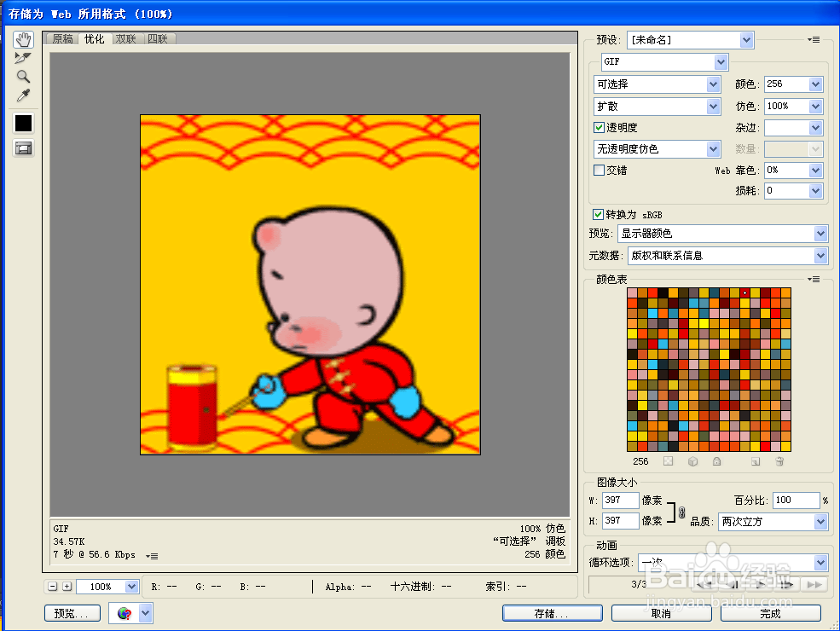This screenshot has height=631, width=840.
Task: Lock the selected color swatch
Action: (x=717, y=461)
